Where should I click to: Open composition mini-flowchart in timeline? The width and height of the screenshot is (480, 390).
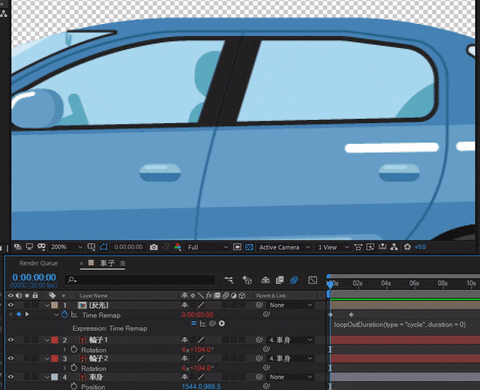tap(229, 280)
